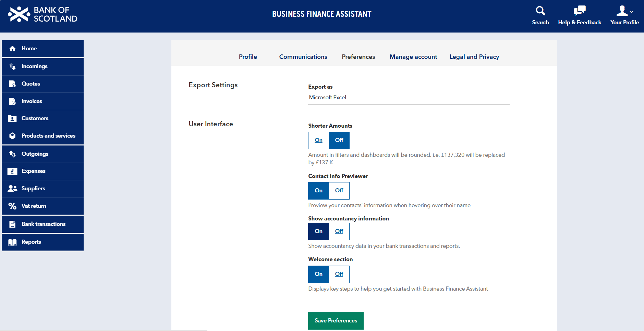Go to Incomings in the sidebar
Viewport: 644px width, 331px height.
pyautogui.click(x=42, y=66)
